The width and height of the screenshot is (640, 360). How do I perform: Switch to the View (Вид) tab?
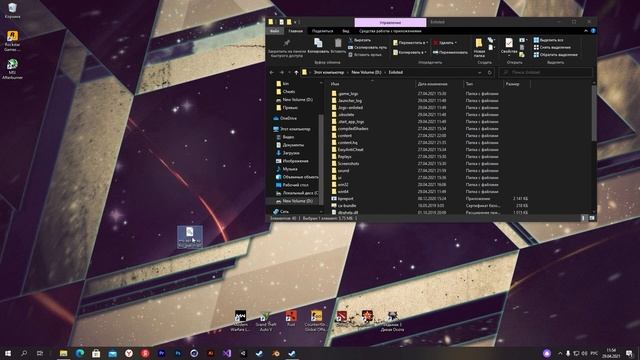[346, 31]
